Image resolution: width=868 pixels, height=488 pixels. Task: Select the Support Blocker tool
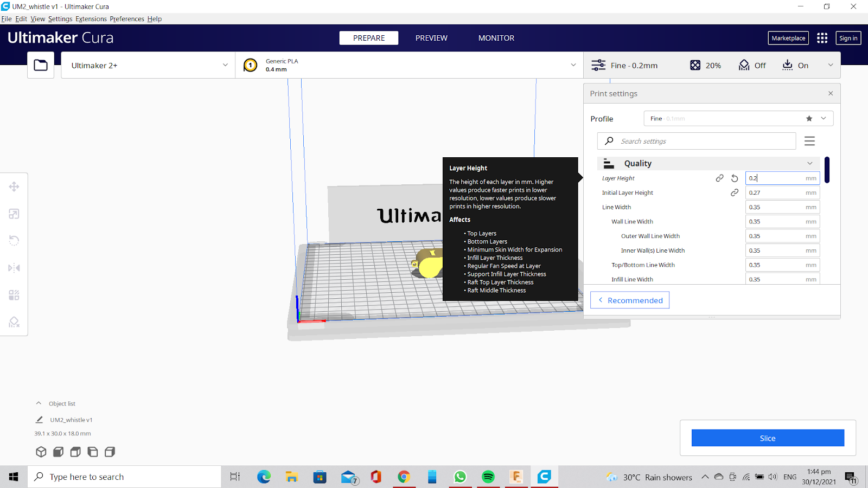pyautogui.click(x=14, y=322)
